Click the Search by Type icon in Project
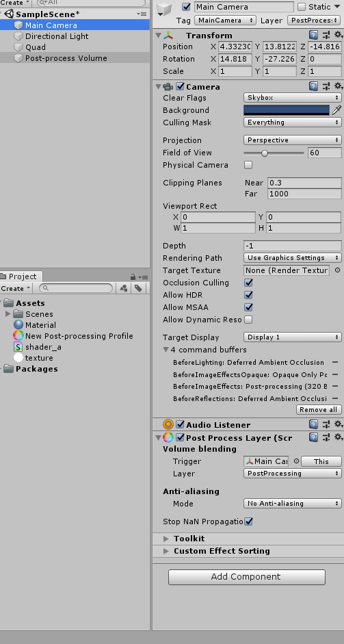 click(124, 288)
